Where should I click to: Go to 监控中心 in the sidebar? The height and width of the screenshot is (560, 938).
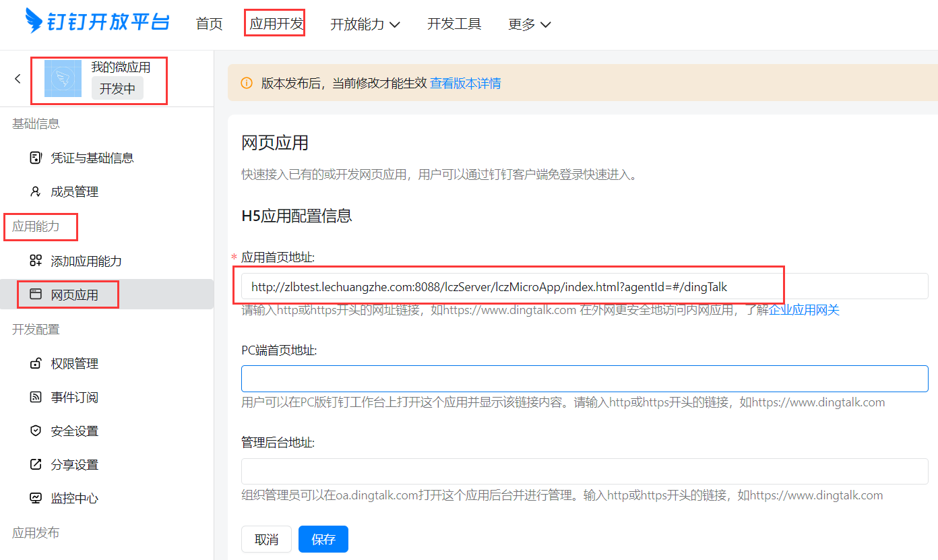click(x=74, y=499)
